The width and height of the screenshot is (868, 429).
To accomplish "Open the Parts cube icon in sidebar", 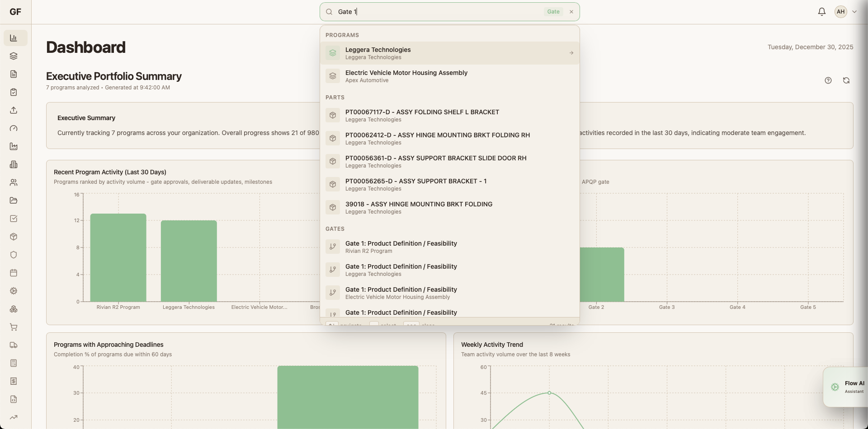I will coord(14,237).
